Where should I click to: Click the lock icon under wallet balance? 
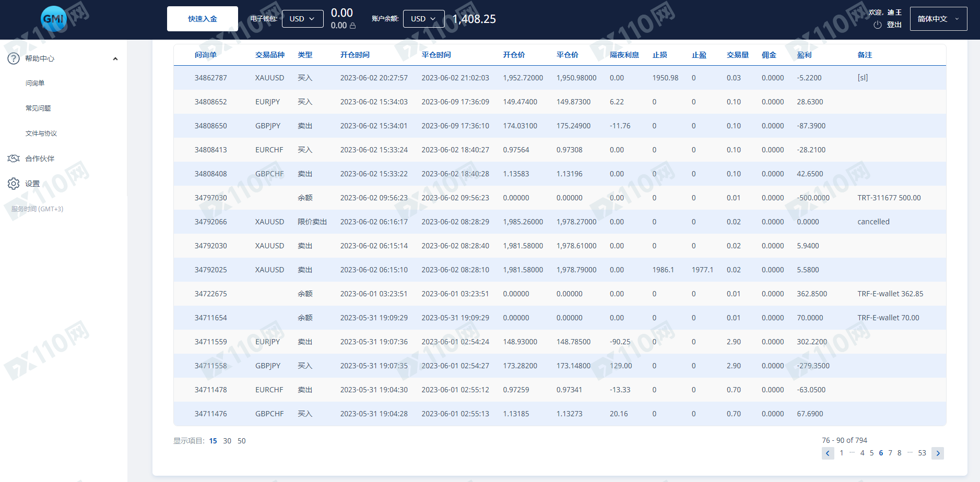click(x=353, y=26)
